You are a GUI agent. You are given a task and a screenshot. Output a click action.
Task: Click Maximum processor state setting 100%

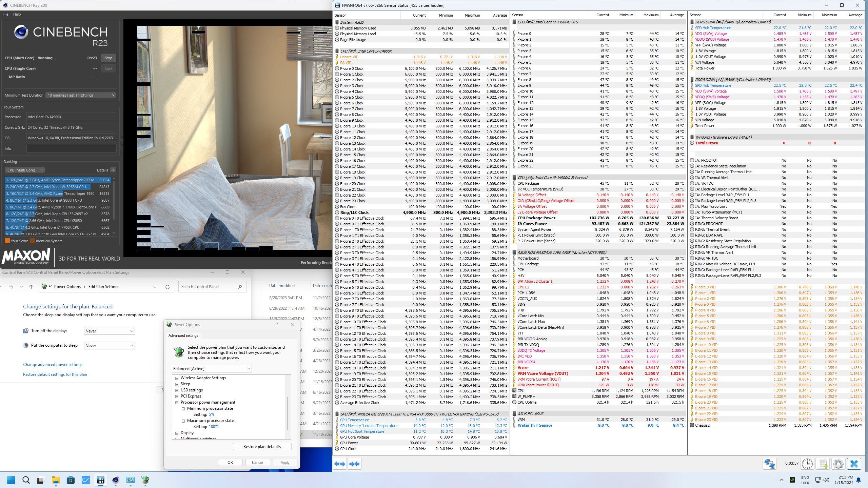(213, 427)
